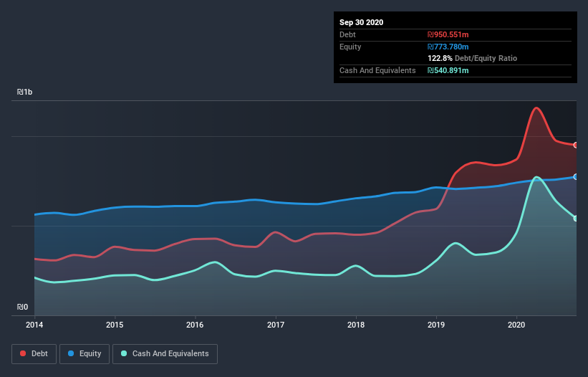The width and height of the screenshot is (588, 377).
Task: Click the ₪0 y-axis label
Action: click(x=22, y=307)
